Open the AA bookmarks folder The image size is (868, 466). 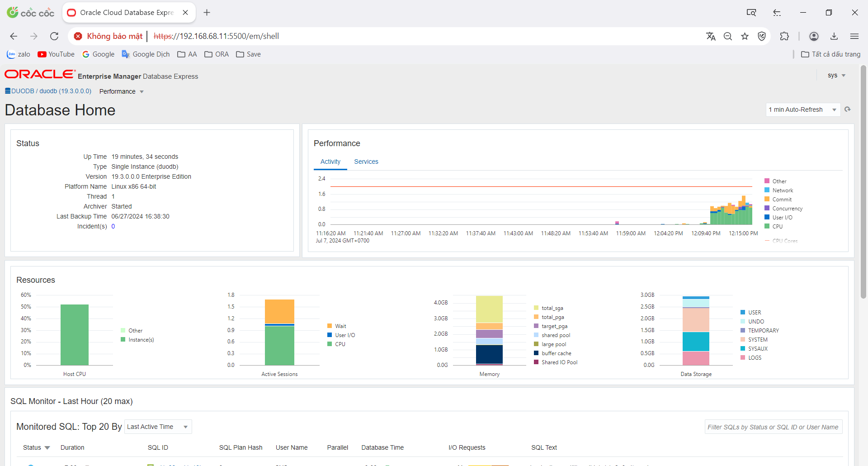pos(187,54)
